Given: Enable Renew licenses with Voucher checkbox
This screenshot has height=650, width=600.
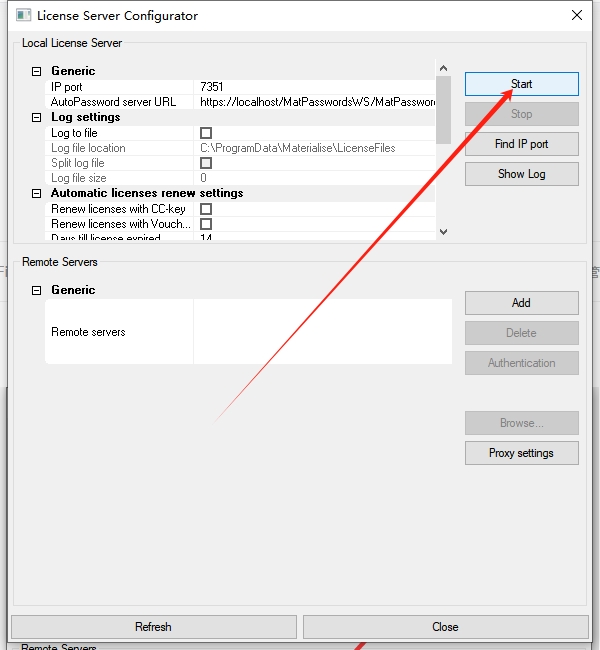Looking at the screenshot, I should point(206,224).
